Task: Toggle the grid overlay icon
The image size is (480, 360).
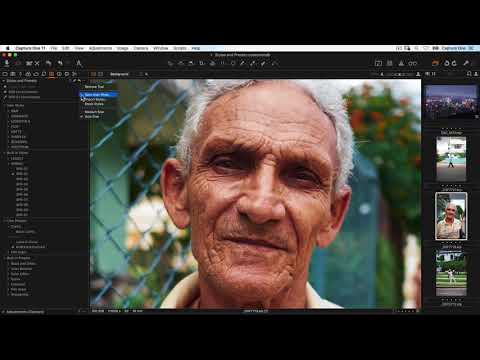Action: click(x=390, y=63)
